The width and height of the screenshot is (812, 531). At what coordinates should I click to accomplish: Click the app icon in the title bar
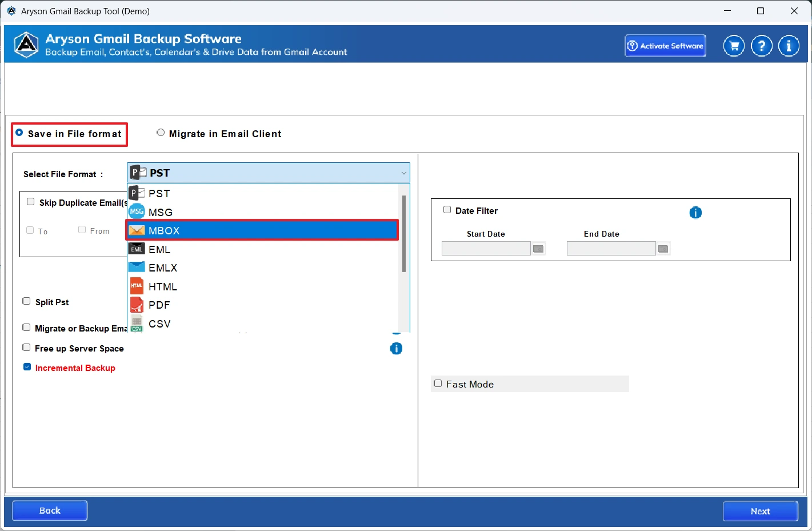click(x=11, y=11)
